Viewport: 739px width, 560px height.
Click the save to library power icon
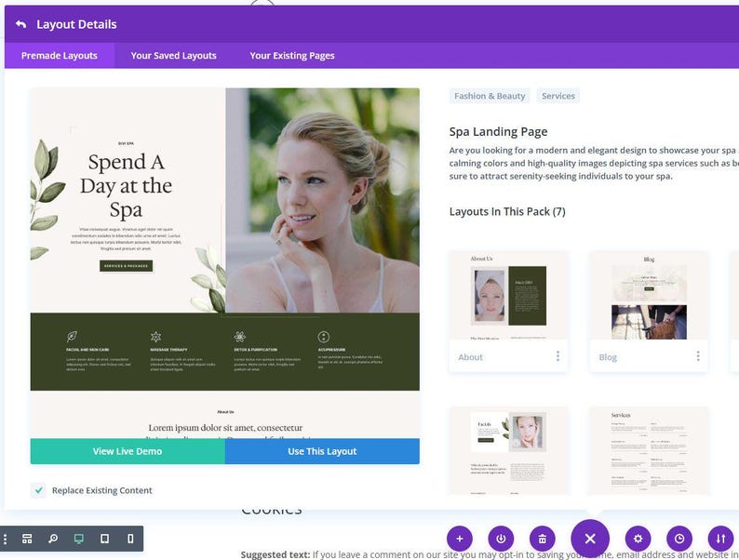pyautogui.click(x=501, y=539)
